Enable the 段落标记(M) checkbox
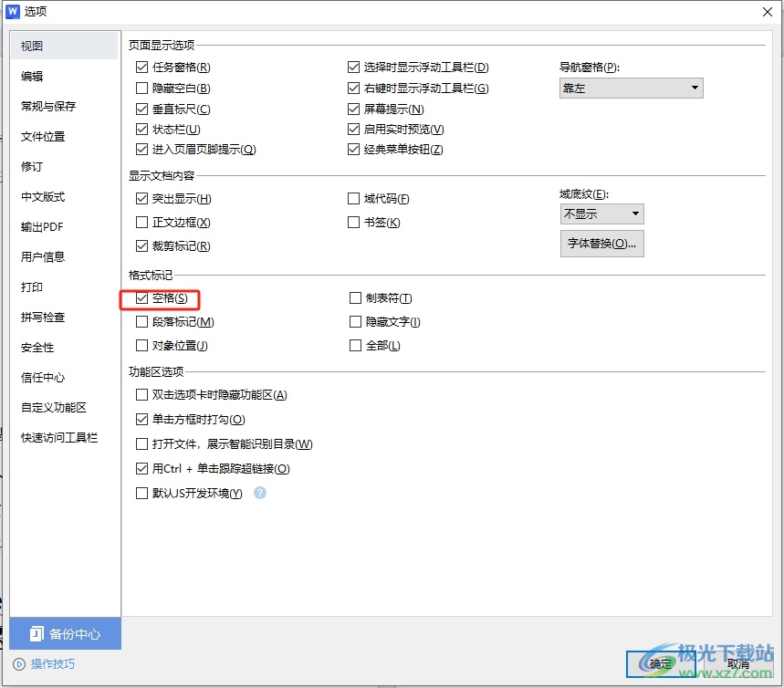This screenshot has height=688, width=784. (x=142, y=321)
